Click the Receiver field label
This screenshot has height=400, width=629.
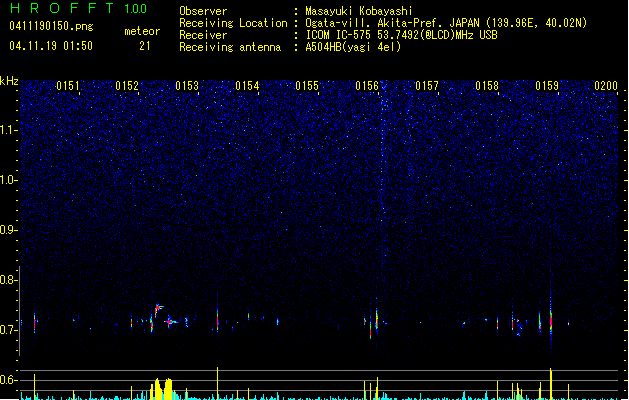203,35
